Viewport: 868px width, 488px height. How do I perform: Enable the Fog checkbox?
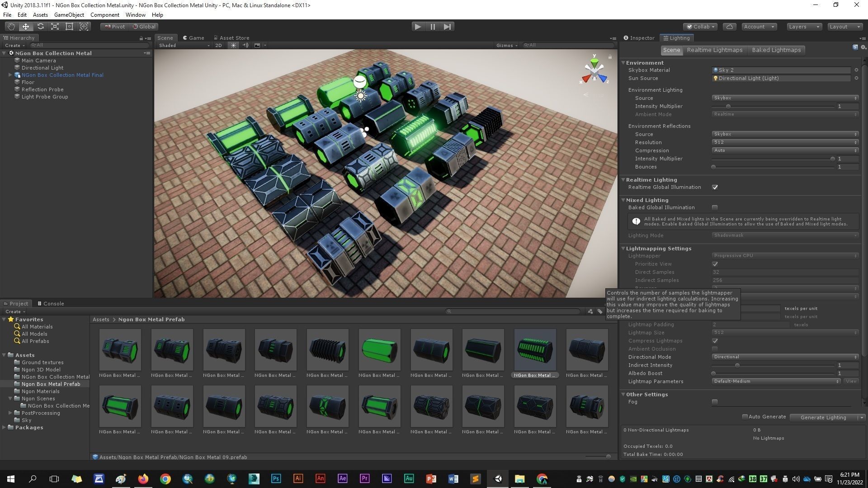point(715,402)
